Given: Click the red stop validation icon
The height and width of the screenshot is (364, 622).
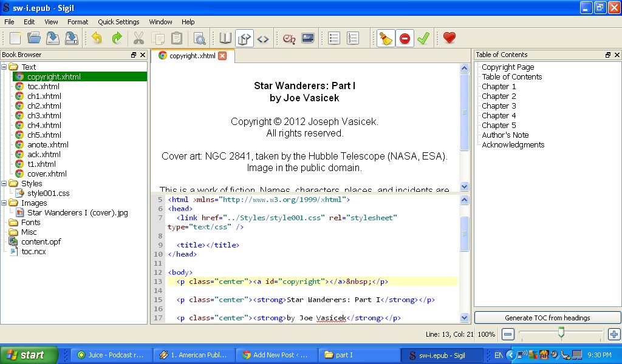Looking at the screenshot, I should pos(405,38).
